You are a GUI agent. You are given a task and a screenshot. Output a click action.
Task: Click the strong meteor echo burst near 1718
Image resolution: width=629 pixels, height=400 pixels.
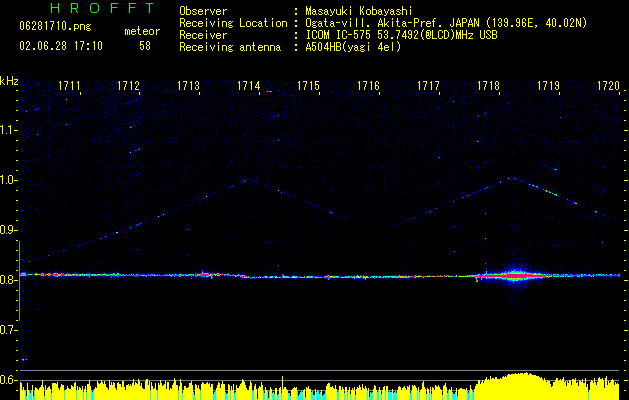[517, 276]
